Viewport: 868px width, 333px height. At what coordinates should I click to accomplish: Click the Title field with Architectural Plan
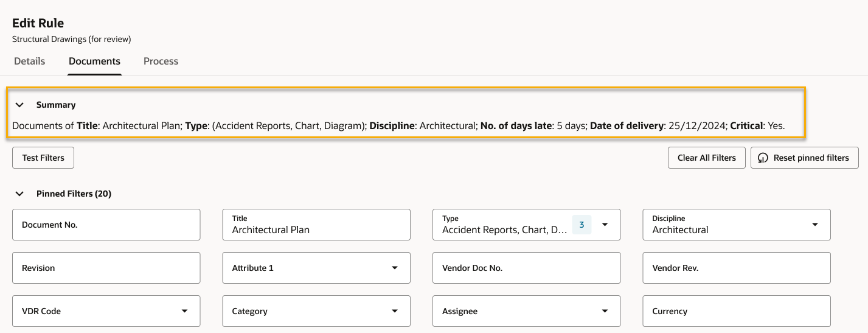pyautogui.click(x=316, y=225)
